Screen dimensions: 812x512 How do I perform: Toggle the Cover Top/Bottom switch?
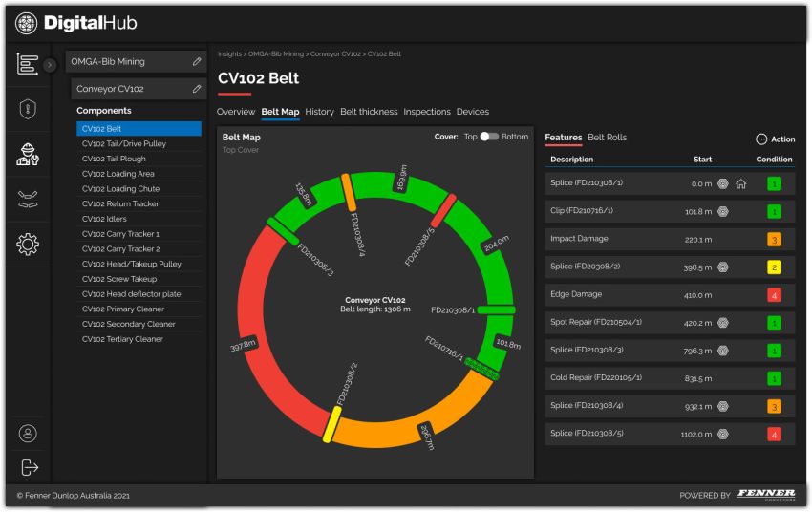[489, 137]
